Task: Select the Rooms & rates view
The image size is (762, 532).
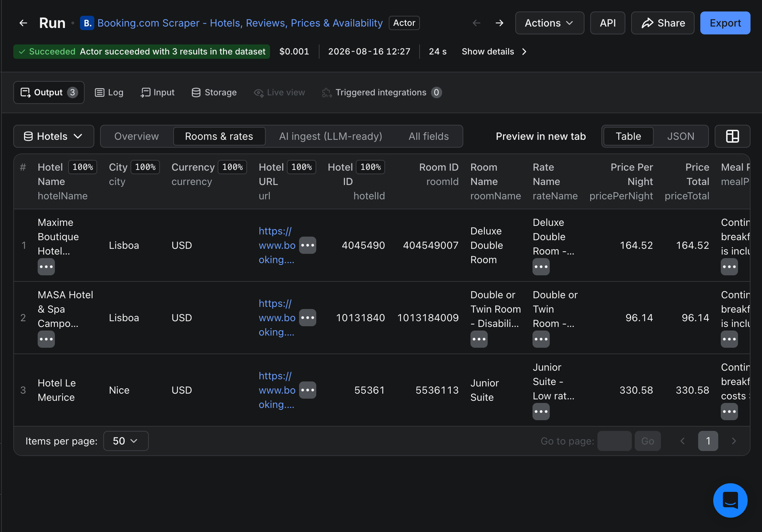Action: click(219, 136)
